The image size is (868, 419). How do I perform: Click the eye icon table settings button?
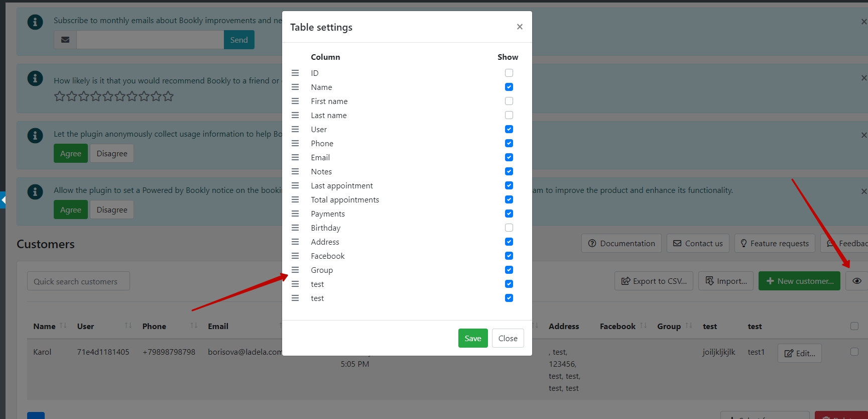click(x=856, y=281)
